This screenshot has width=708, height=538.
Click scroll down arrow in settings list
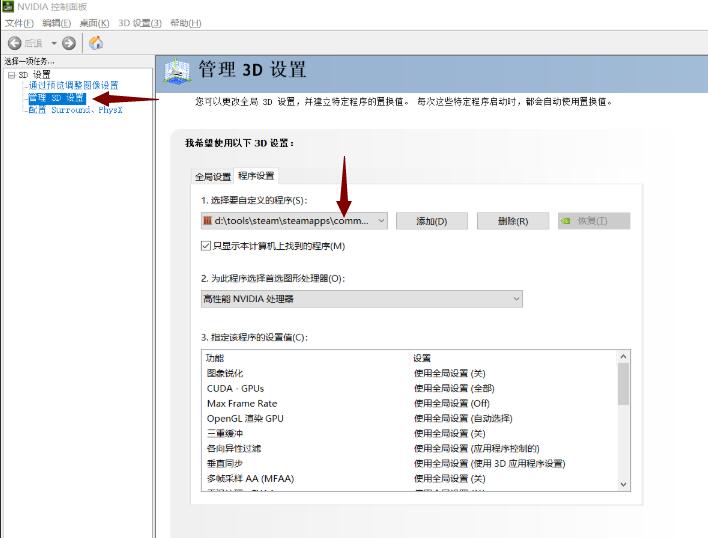pyautogui.click(x=624, y=483)
